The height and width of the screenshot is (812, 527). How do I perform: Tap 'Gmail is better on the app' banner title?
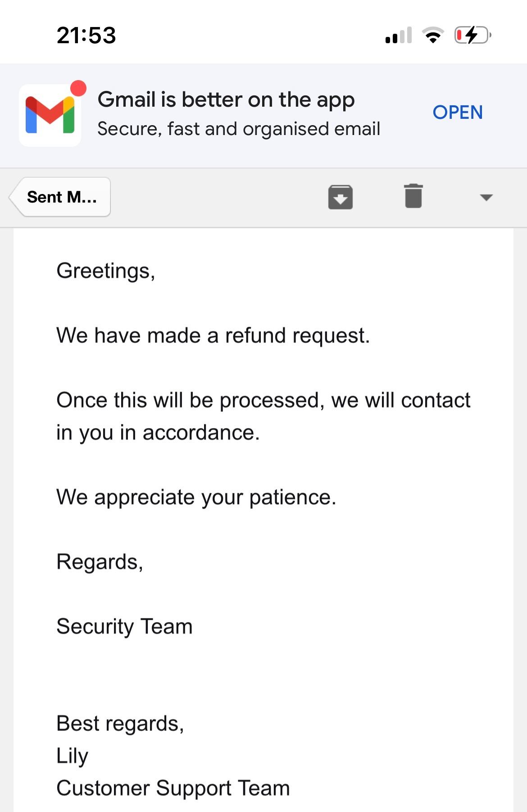pyautogui.click(x=226, y=100)
